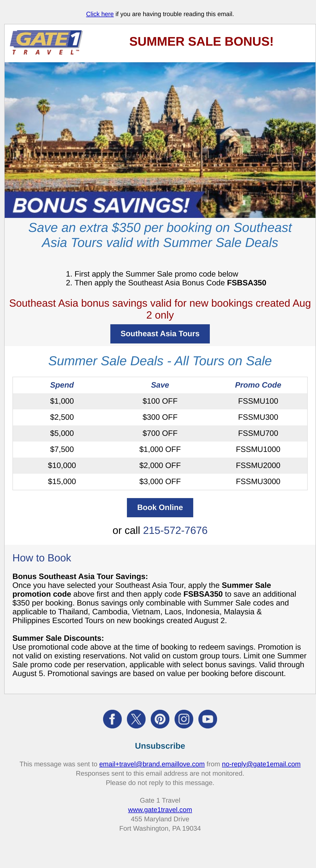Click the Southeast Asia Tours button

point(160,334)
